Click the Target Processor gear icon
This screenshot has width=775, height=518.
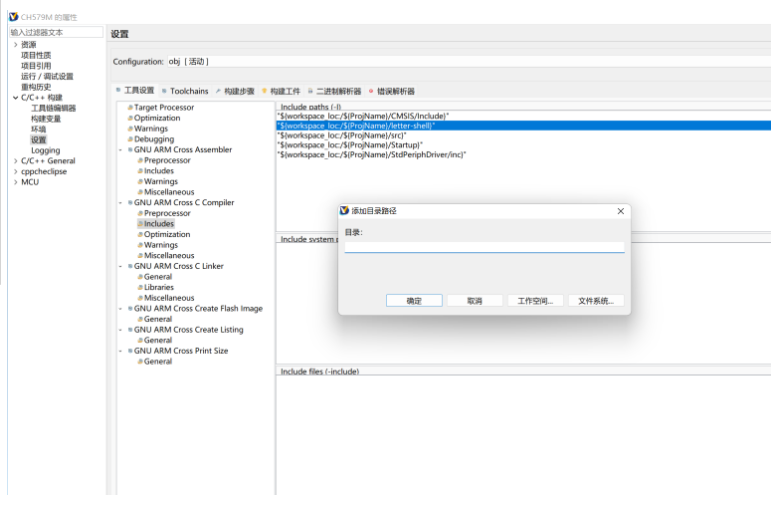coord(130,107)
